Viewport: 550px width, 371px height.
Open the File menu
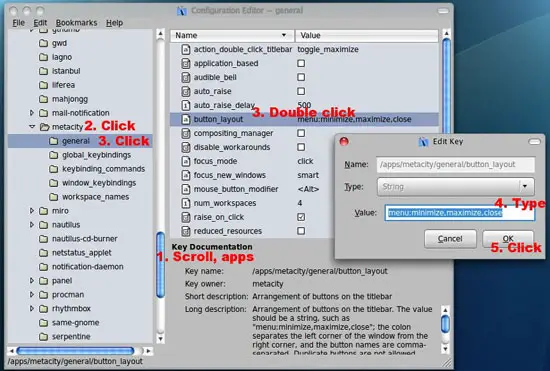point(19,23)
